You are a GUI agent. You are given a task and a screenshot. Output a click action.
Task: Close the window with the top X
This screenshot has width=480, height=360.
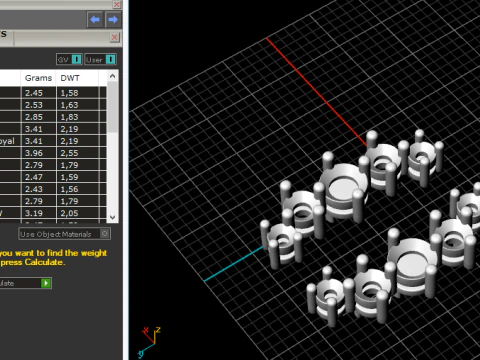(117, 4)
